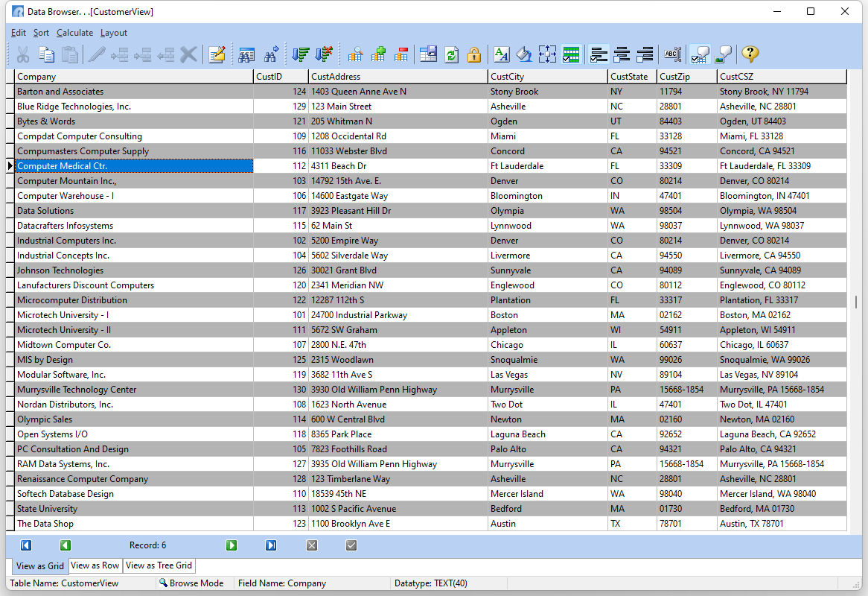Click the pencil edit icon
The width and height of the screenshot is (868, 596).
point(96,54)
